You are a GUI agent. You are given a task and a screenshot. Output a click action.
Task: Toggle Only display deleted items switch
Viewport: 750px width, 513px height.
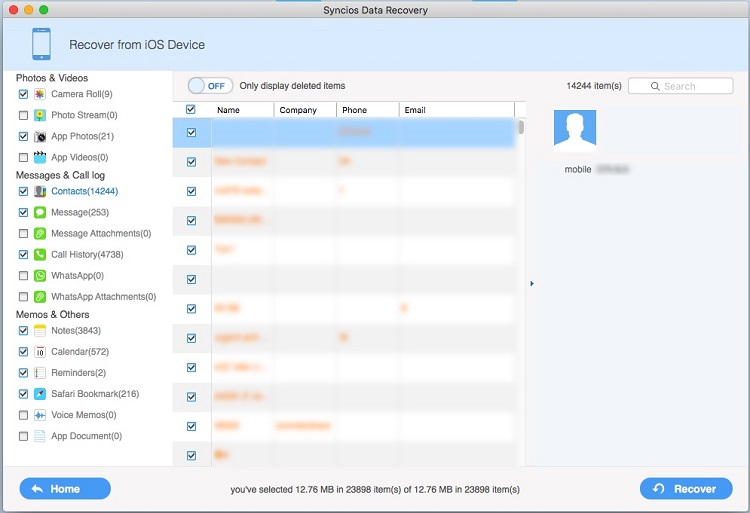tap(210, 86)
